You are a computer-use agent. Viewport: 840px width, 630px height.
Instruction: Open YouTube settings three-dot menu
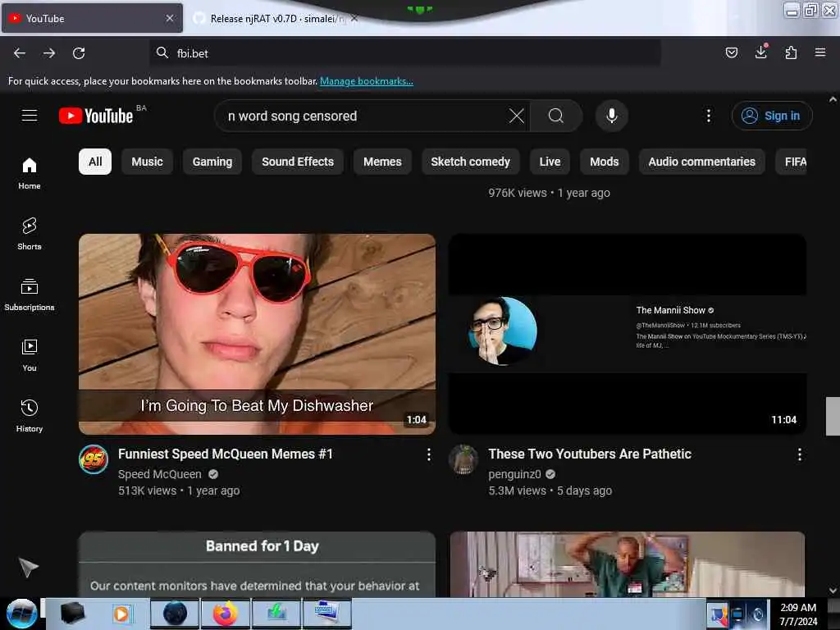click(708, 116)
